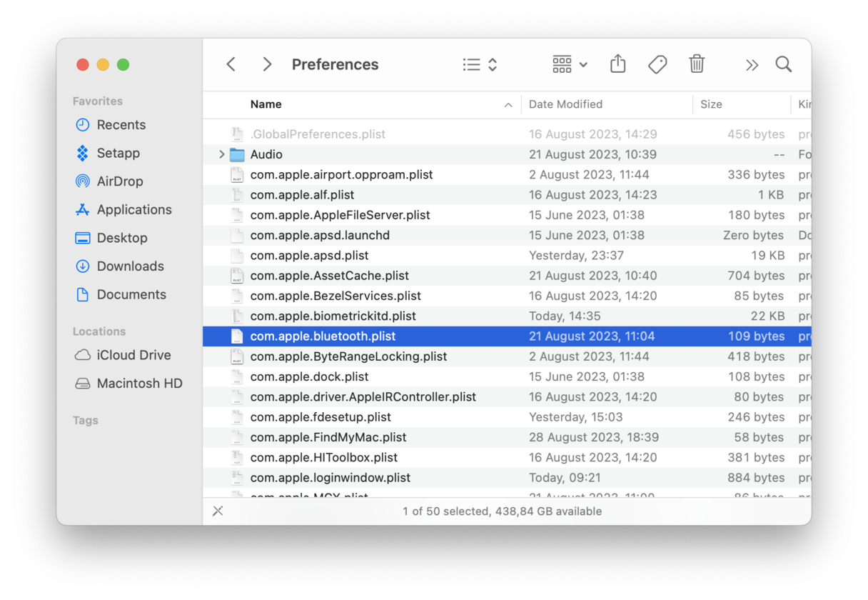Image resolution: width=868 pixels, height=600 pixels.
Task: Expand the Audio folder disclosure triangle
Action: pos(222,154)
